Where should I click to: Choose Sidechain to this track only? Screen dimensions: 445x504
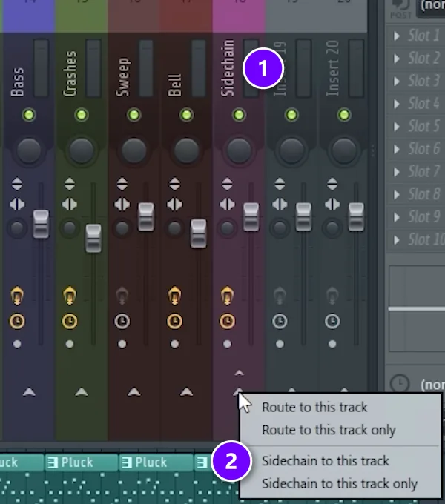point(340,484)
